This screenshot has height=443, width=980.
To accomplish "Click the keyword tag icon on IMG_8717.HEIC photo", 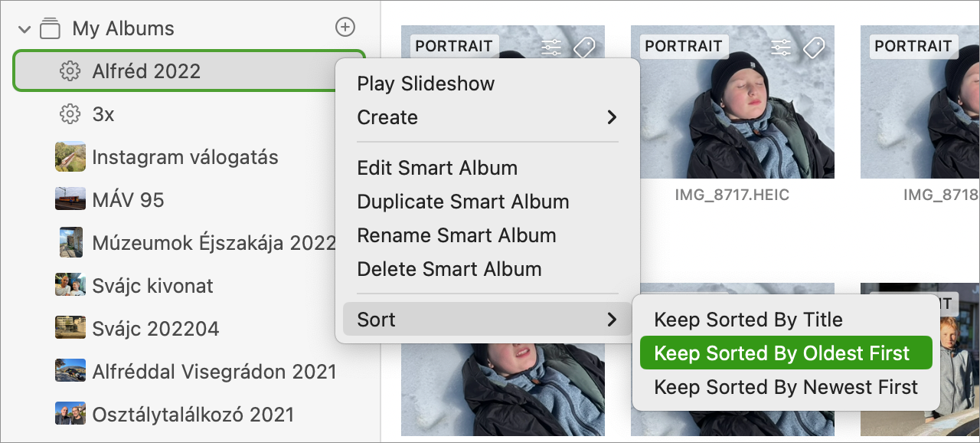I will pos(814,48).
